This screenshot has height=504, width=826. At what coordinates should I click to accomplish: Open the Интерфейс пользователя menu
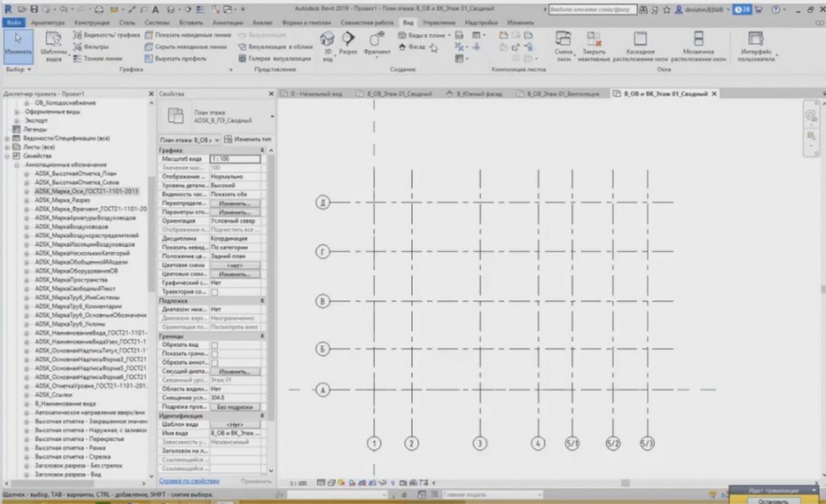756,45
